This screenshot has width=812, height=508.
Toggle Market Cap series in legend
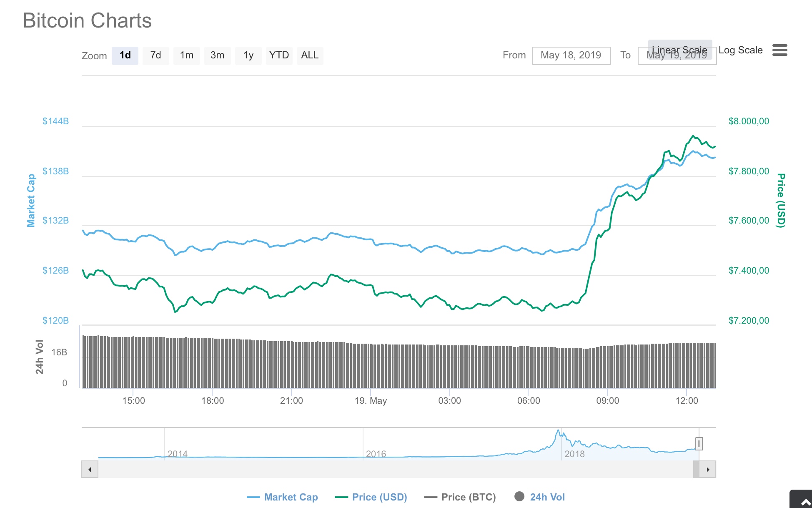[282, 497]
